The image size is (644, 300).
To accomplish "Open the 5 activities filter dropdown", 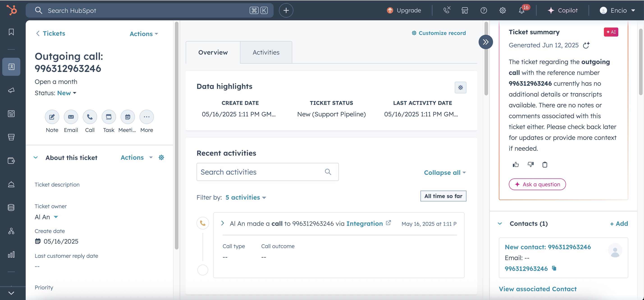I will [246, 197].
